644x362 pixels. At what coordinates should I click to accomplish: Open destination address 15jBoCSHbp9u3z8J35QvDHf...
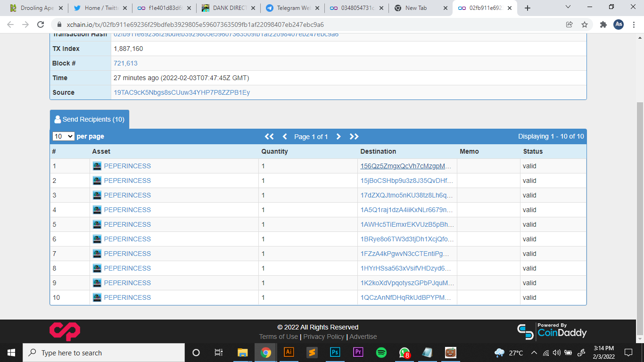pos(407,181)
